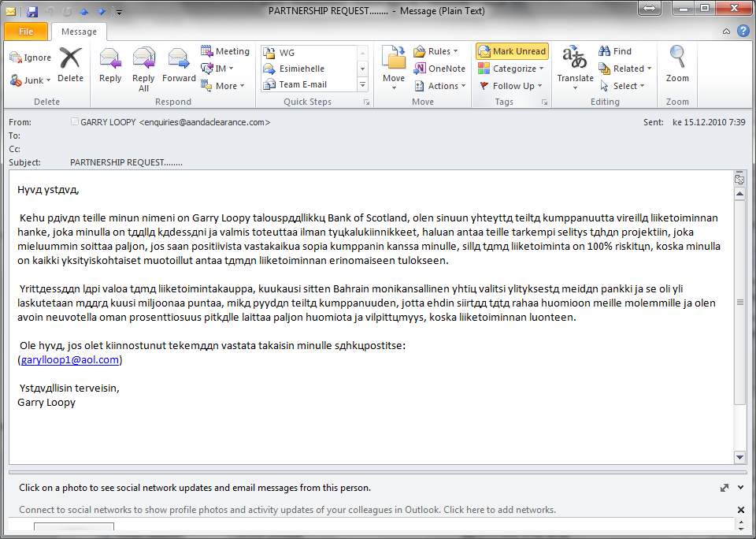Click the sender presence indicator box

tap(74, 122)
